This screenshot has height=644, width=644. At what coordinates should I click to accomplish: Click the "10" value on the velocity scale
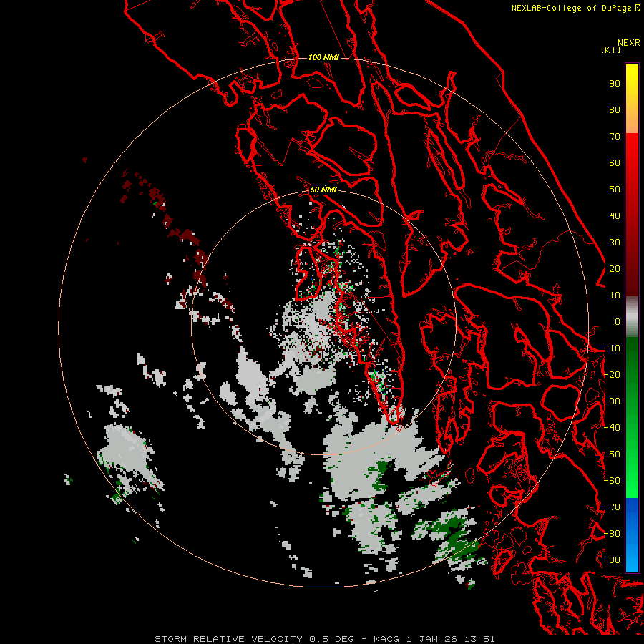tap(615, 296)
